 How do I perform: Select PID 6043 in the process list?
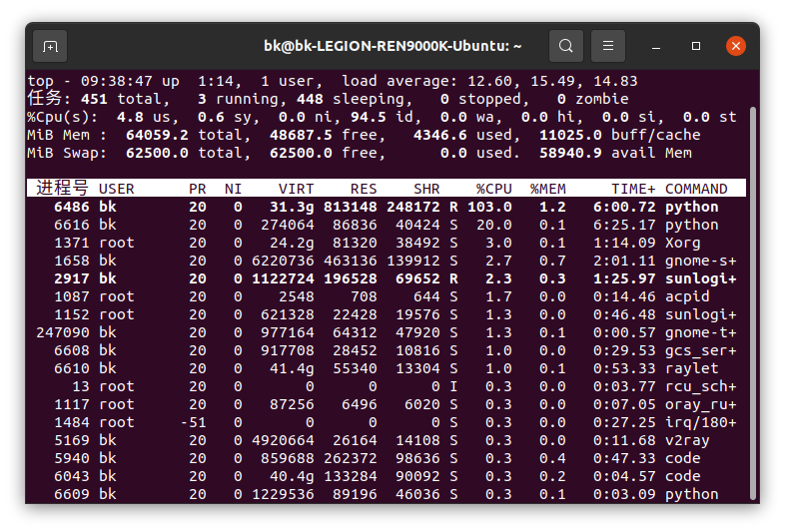coord(72,476)
